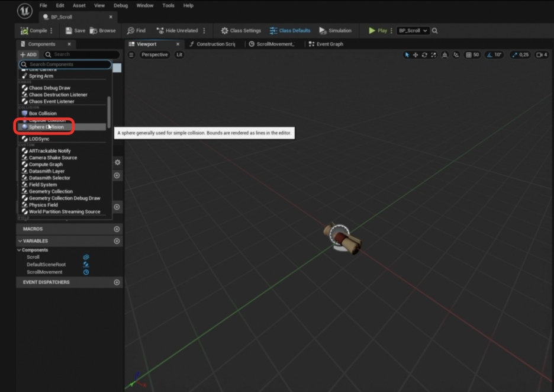Viewport: 554px width, 392px height.
Task: Open the View menu
Action: (99, 5)
